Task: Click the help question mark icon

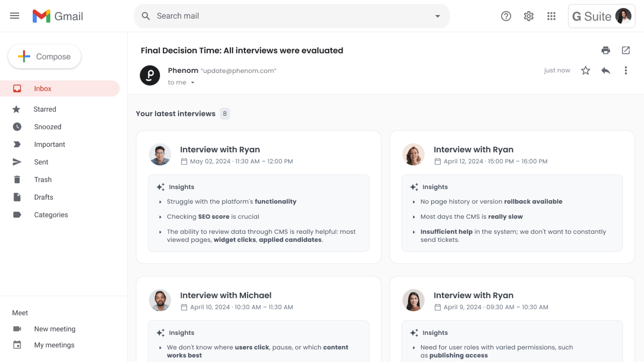Action: click(506, 16)
